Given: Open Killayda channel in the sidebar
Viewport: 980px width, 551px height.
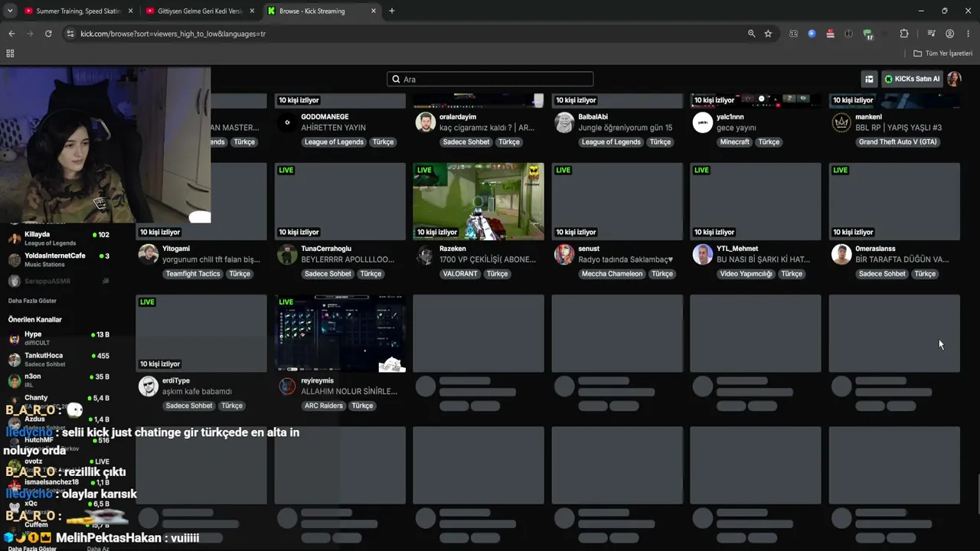Looking at the screenshot, I should point(59,238).
